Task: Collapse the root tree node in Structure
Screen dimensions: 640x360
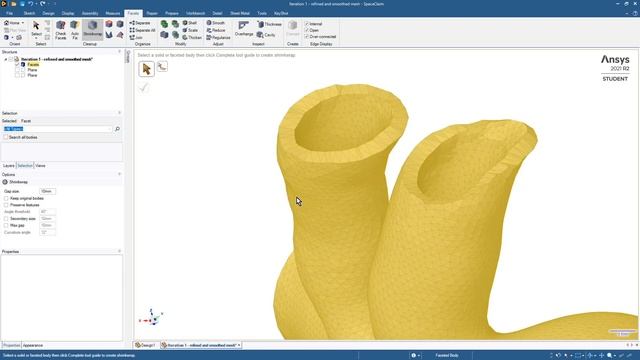Action: coord(6,59)
